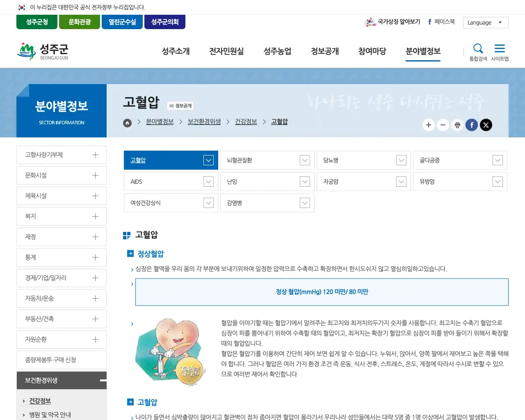
Task: Click 건강정보 in the sidebar submenu
Action: click(x=40, y=401)
